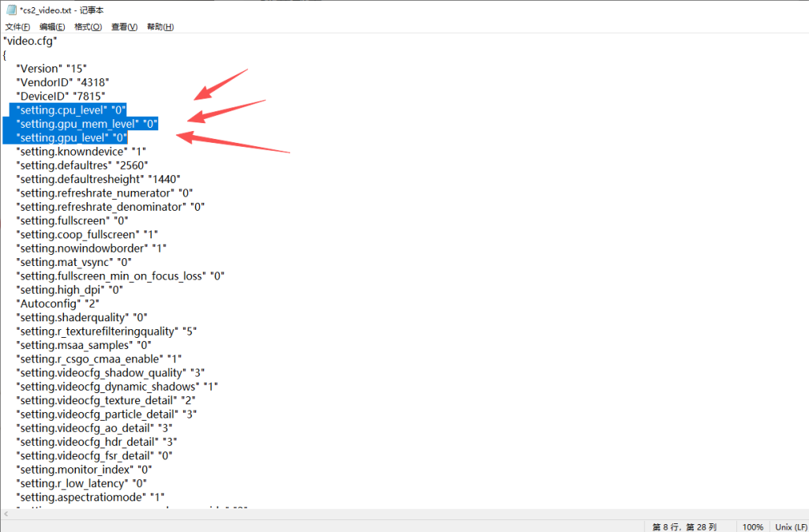Click the horizontal scrollbar left arrow
This screenshot has height=532, width=809.
coord(6,513)
